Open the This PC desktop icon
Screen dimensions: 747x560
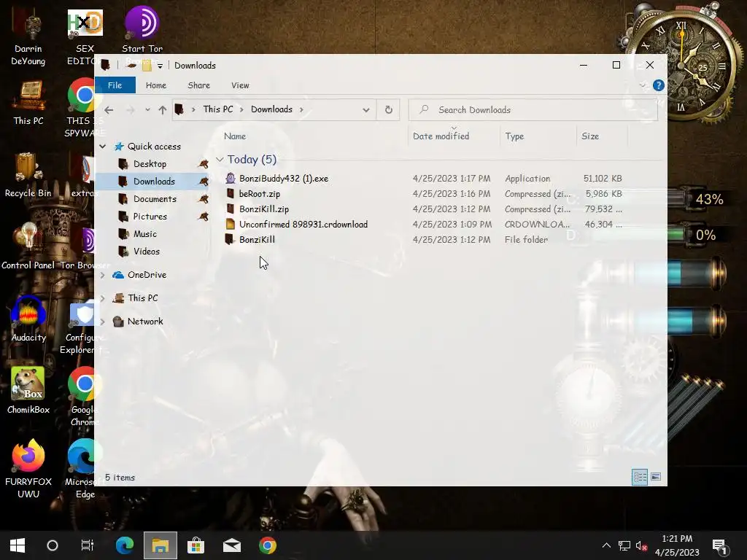tap(28, 103)
